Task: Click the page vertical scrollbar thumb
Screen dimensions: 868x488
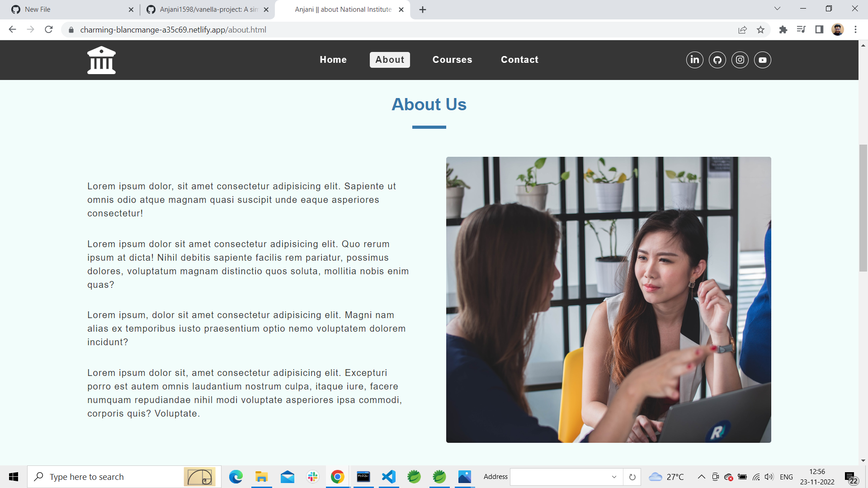Action: [863, 208]
